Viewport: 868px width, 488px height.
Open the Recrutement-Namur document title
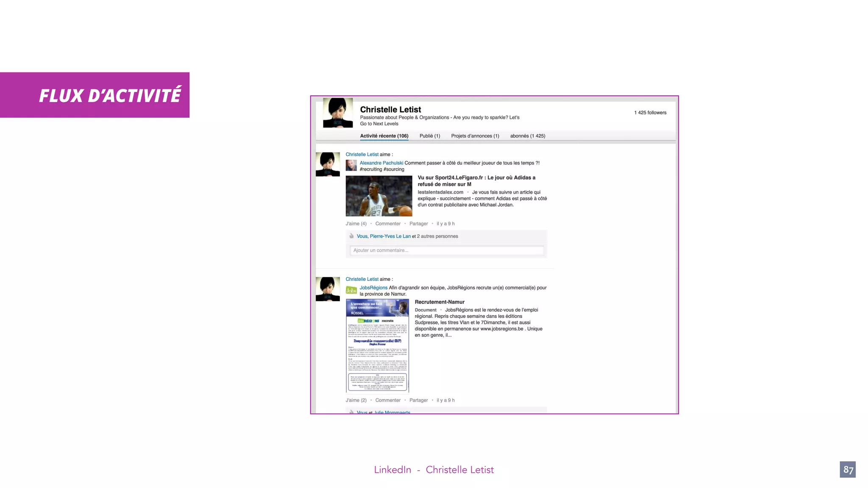coord(440,302)
